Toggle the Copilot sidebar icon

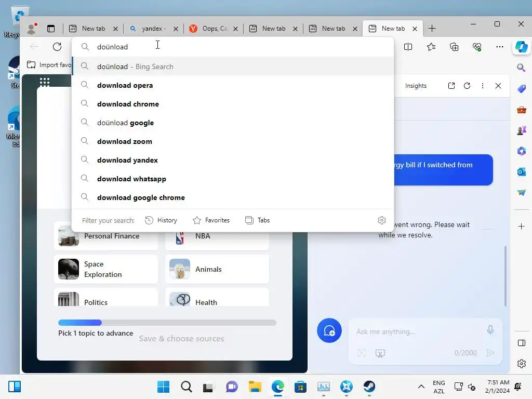tap(522, 47)
